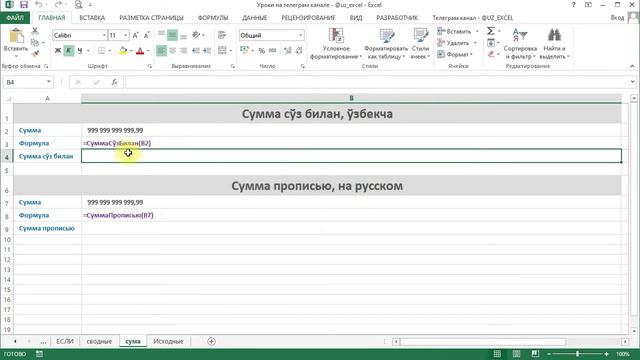640x360 pixels.
Task: Open the borders dropdown arrow
Action: [x=110, y=51]
